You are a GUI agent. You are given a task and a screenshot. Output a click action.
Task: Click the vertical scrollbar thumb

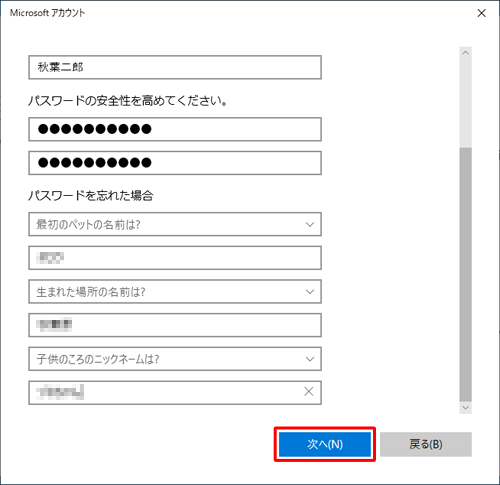click(x=465, y=274)
